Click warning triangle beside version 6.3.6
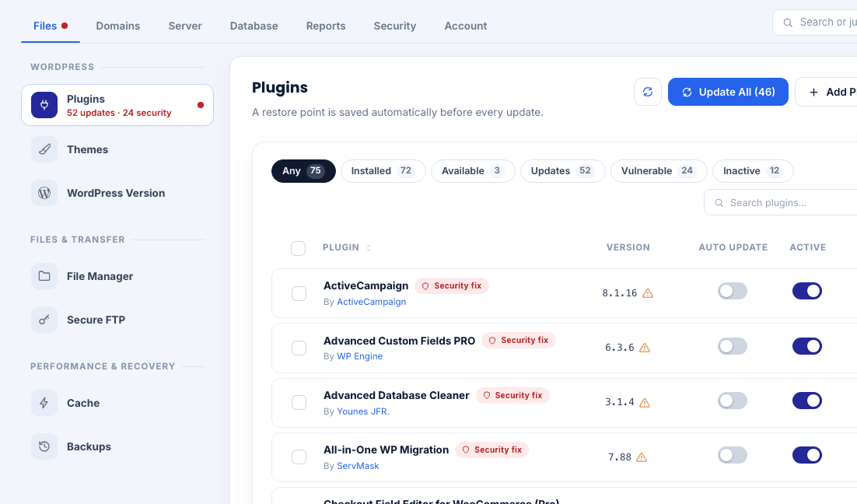The height and width of the screenshot is (504, 857). (645, 348)
